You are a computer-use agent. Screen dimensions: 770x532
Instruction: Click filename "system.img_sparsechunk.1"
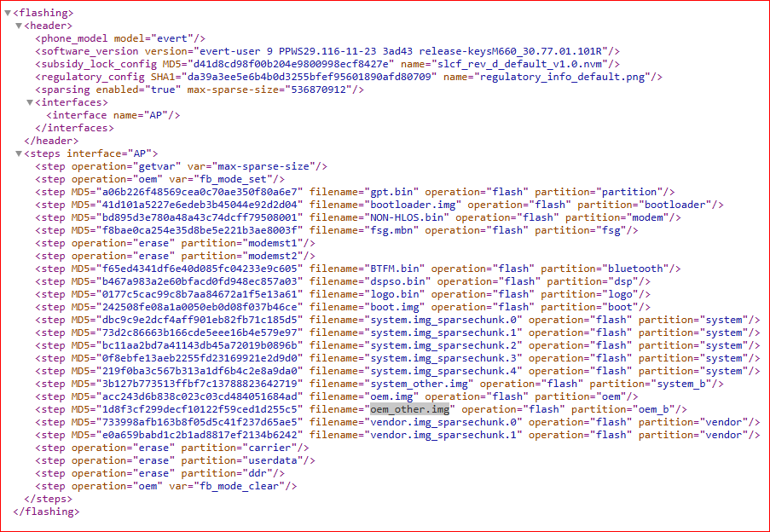[x=443, y=332]
